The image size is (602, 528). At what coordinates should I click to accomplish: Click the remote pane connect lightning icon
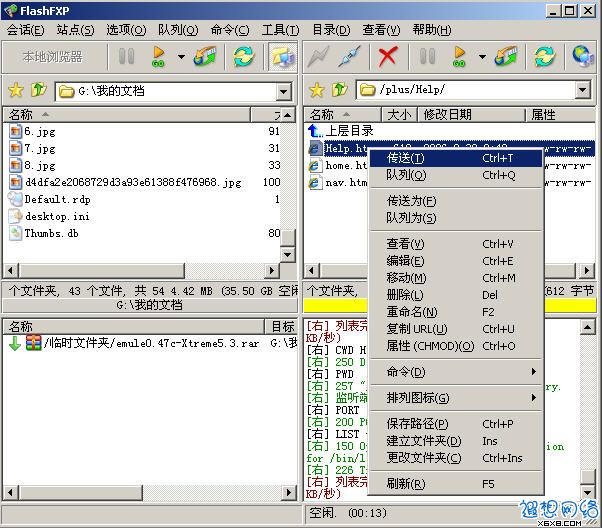[318, 56]
